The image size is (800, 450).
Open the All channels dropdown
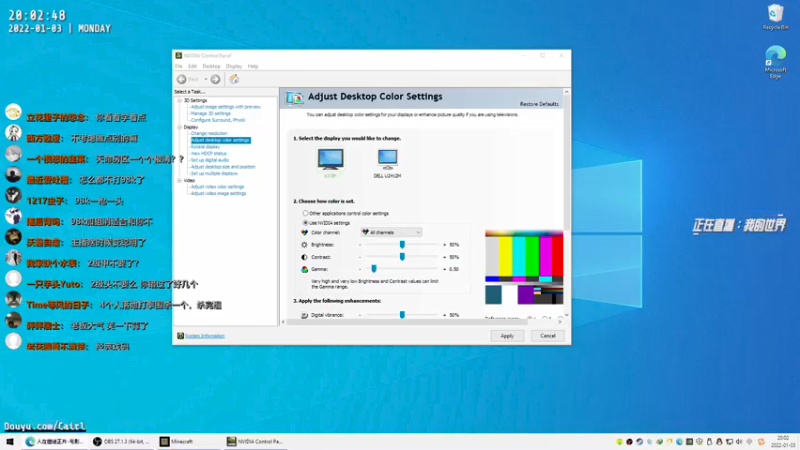391,232
